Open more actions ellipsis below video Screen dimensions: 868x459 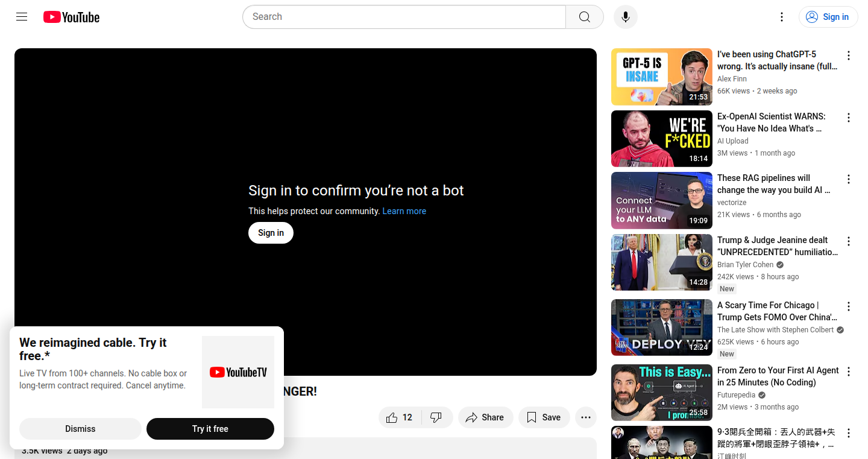pyautogui.click(x=586, y=417)
